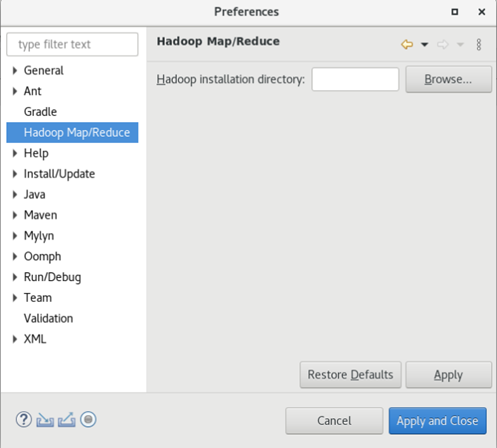Open the Help question mark icon
This screenshot has height=448, width=497.
pyautogui.click(x=24, y=419)
